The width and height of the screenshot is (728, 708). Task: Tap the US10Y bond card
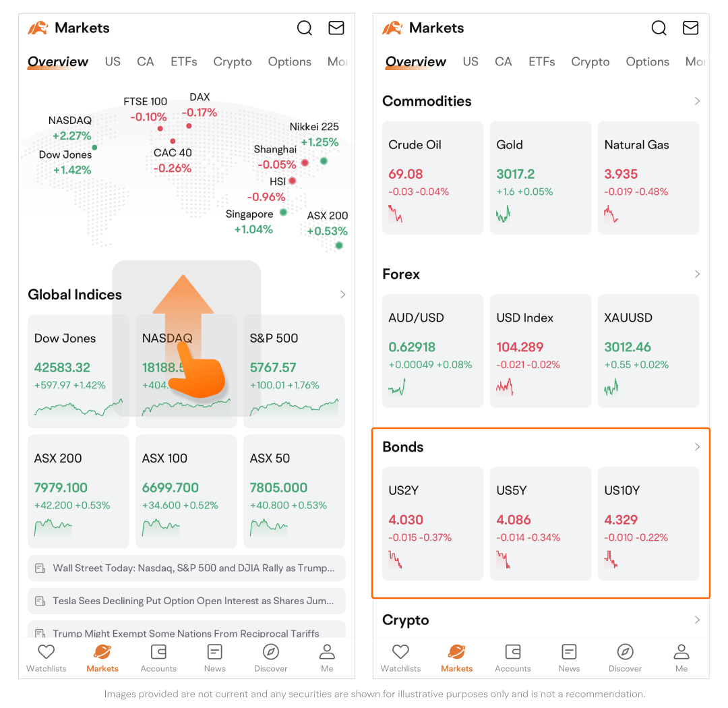[x=648, y=524]
